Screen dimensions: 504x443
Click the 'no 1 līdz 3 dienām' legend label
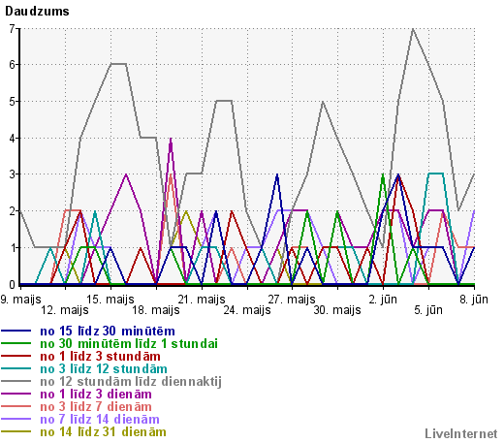[x=96, y=395]
